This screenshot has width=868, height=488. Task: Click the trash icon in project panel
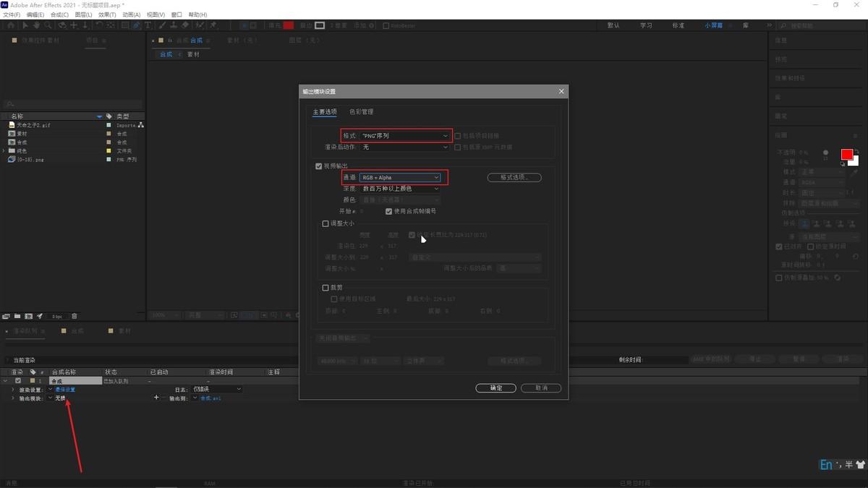74,316
